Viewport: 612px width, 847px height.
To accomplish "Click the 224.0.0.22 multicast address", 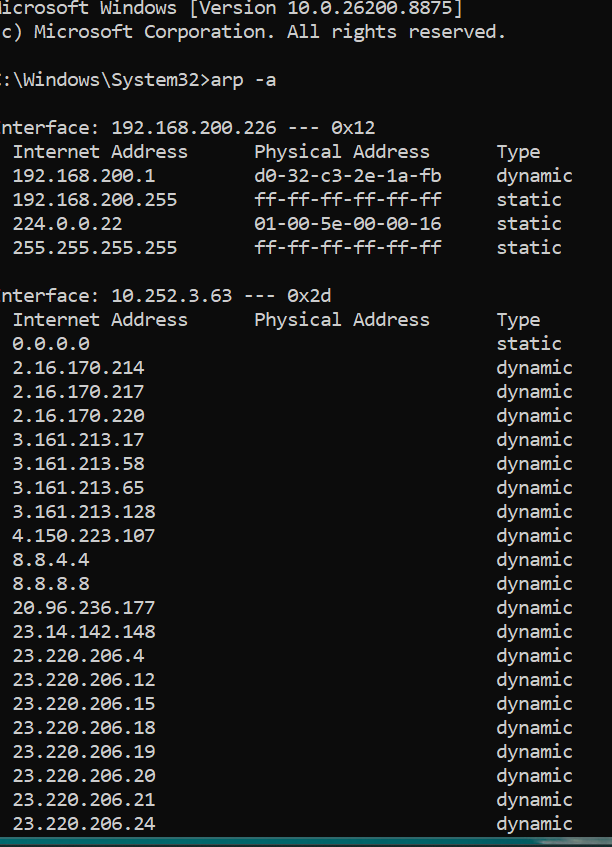I will click(68, 224).
